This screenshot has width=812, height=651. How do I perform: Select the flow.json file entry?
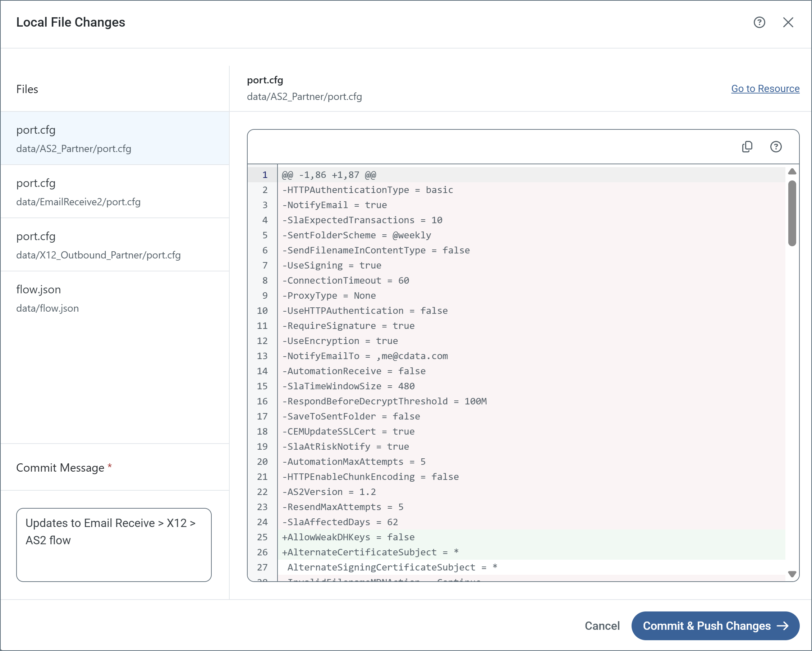[115, 298]
